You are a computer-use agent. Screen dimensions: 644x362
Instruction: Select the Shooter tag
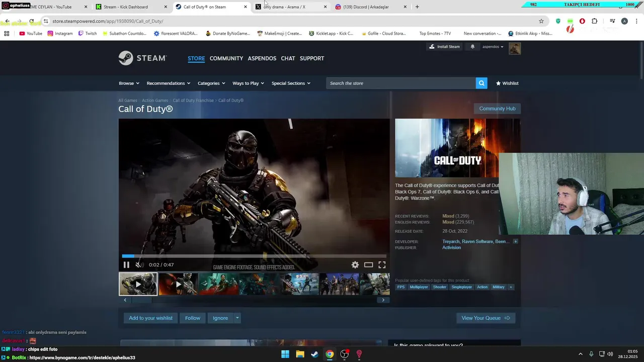[x=440, y=287]
